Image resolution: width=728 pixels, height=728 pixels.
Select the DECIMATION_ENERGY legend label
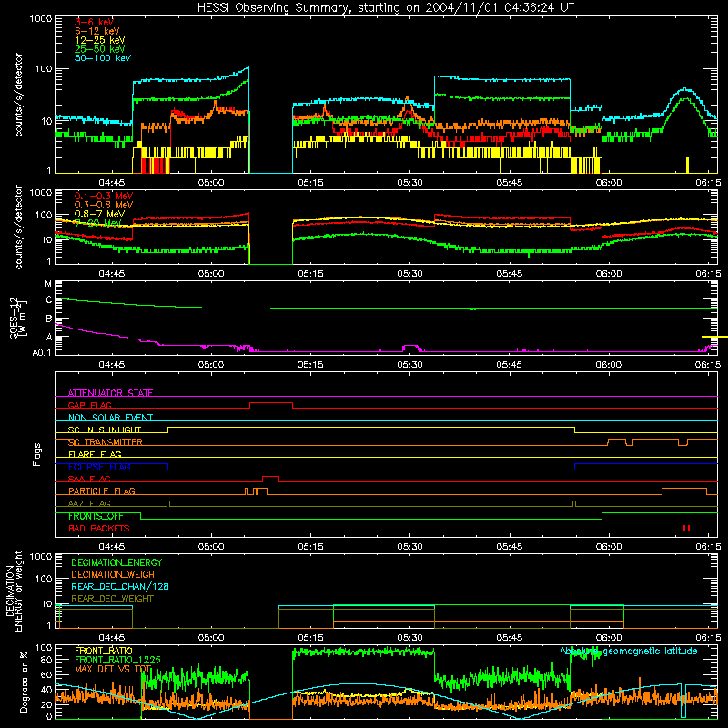coord(116,562)
